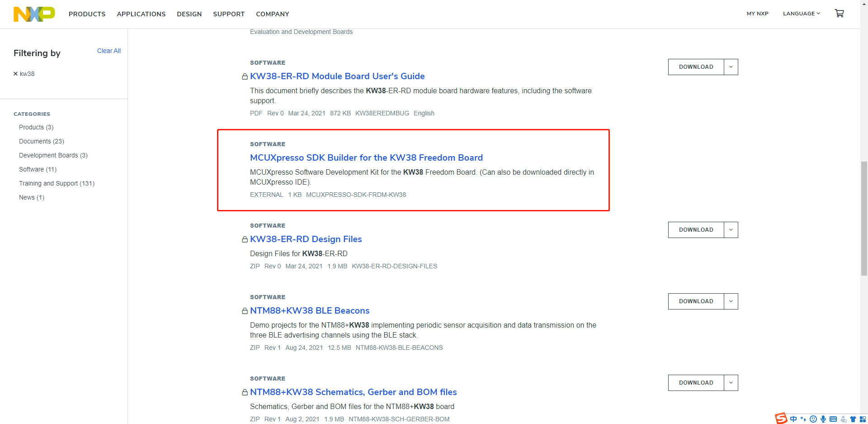Image resolution: width=868 pixels, height=424 pixels.
Task: Click 'KW38-ER-RD-DESIGN-FILES' ID text
Action: point(395,266)
